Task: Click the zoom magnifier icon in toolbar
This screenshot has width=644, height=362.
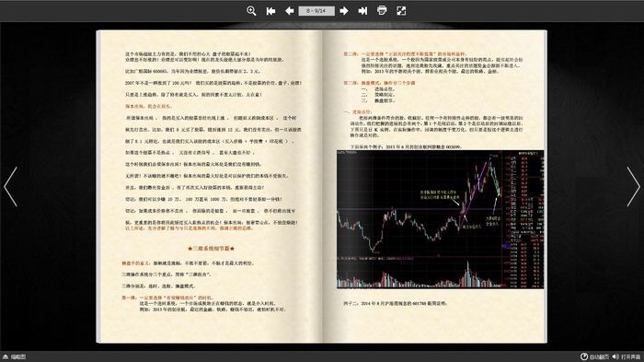Action: pyautogui.click(x=251, y=11)
